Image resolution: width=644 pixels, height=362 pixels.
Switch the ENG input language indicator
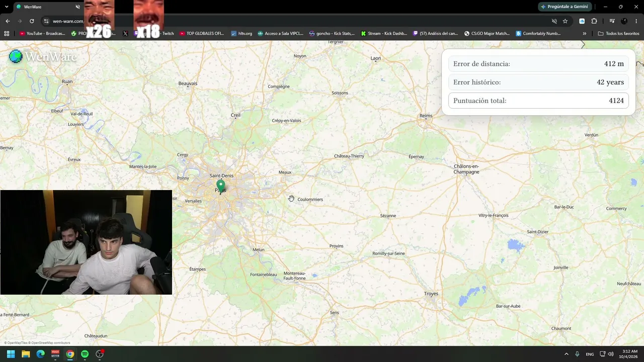click(x=590, y=354)
